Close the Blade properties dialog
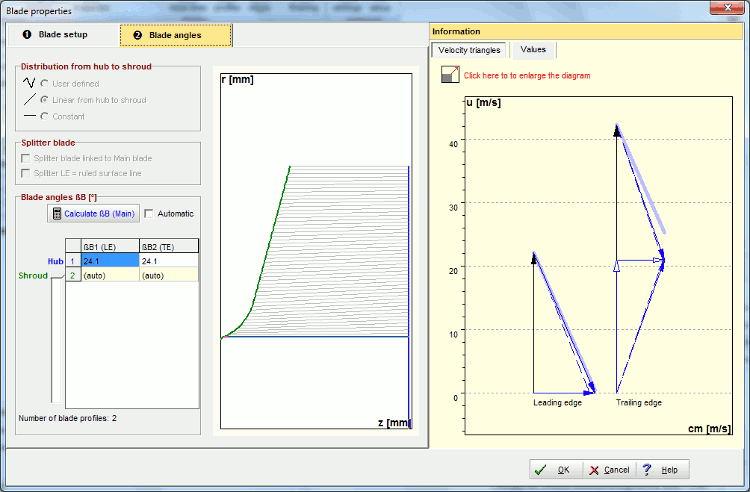This screenshot has width=750, height=492. tap(727, 7)
